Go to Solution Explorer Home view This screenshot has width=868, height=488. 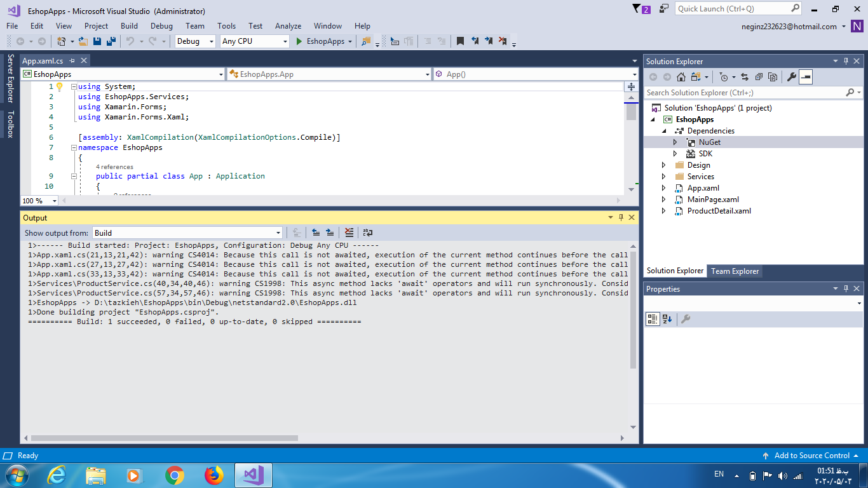pyautogui.click(x=681, y=77)
